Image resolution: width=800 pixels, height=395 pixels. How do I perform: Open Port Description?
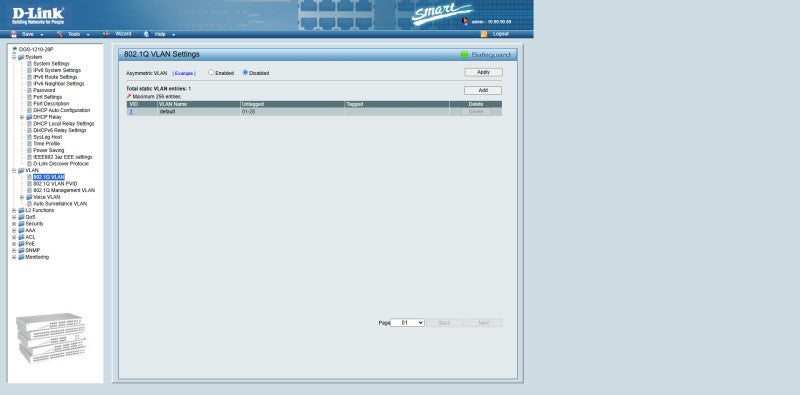coord(51,104)
